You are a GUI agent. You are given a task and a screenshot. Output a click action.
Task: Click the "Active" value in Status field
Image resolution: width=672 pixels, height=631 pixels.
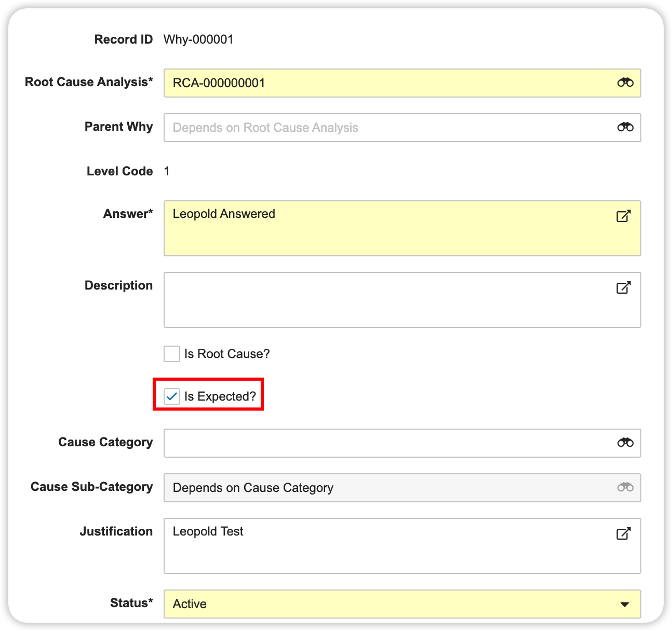190,604
